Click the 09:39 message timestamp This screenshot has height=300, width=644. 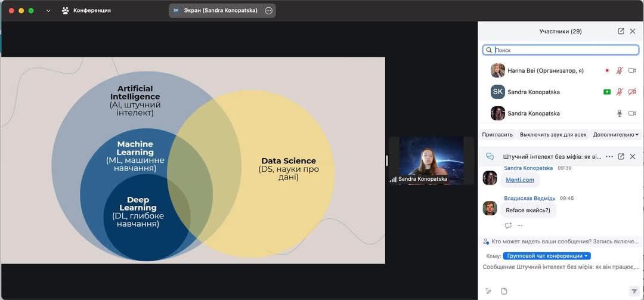[x=565, y=168]
